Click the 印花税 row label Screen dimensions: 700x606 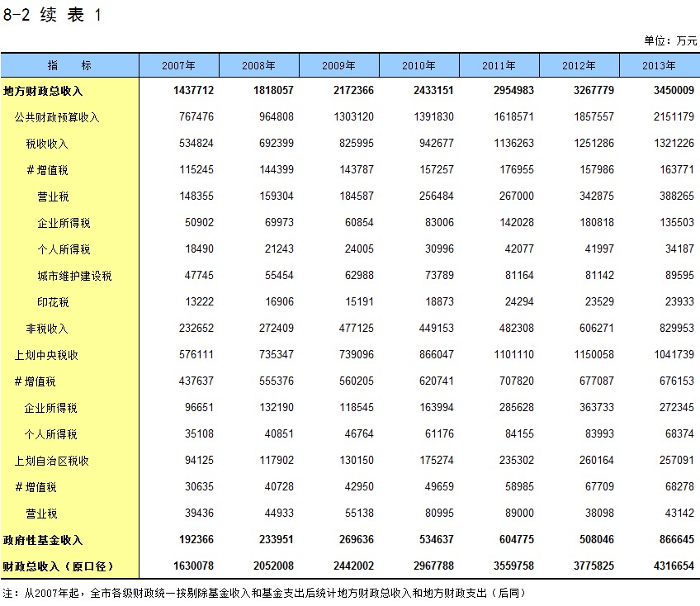pos(53,302)
